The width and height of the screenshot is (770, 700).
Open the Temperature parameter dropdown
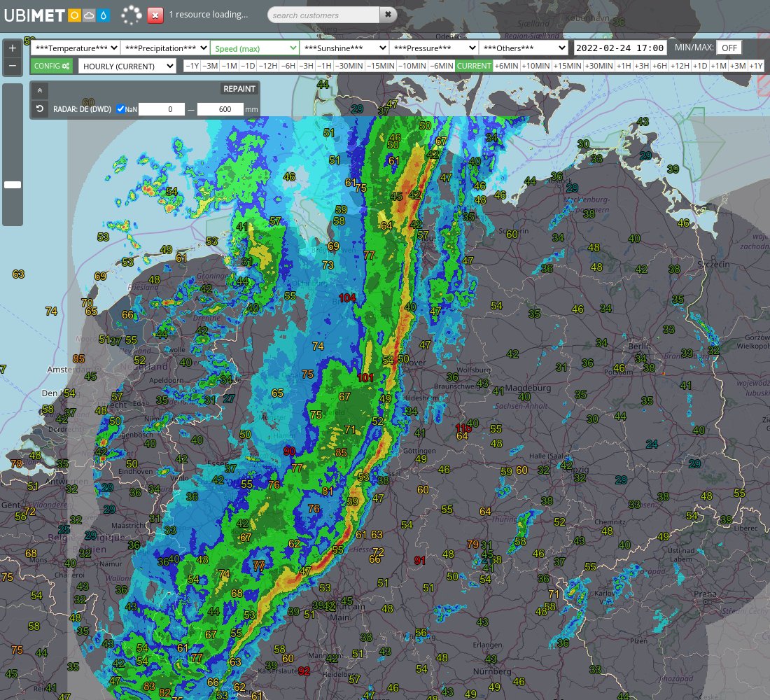coord(76,48)
